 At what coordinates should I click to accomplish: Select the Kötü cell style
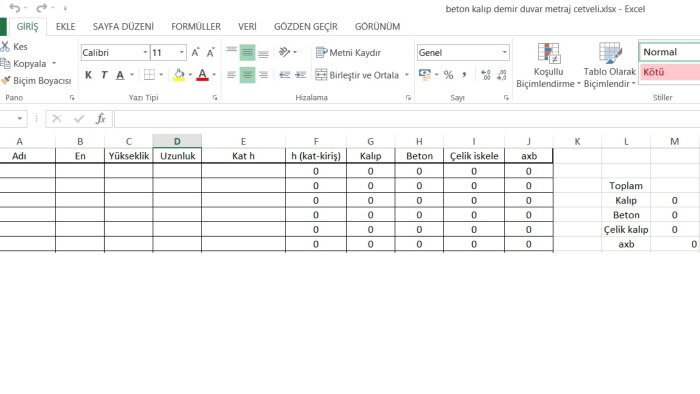tap(670, 72)
